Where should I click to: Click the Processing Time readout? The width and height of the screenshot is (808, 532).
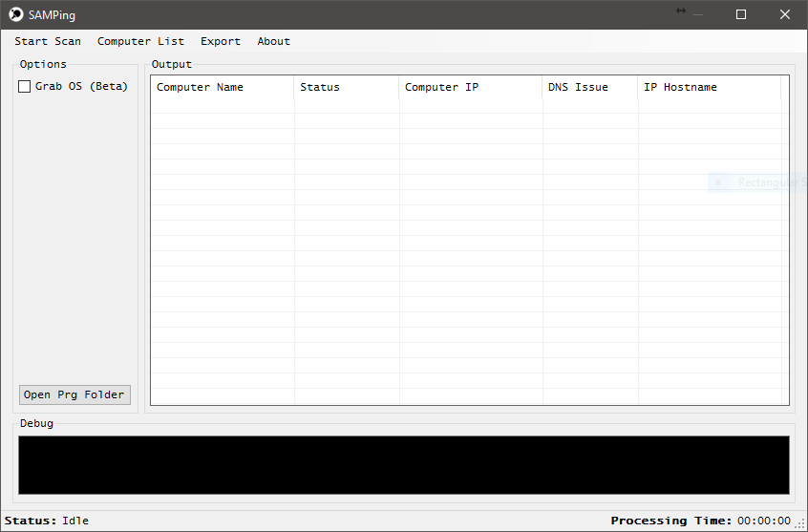(x=701, y=521)
